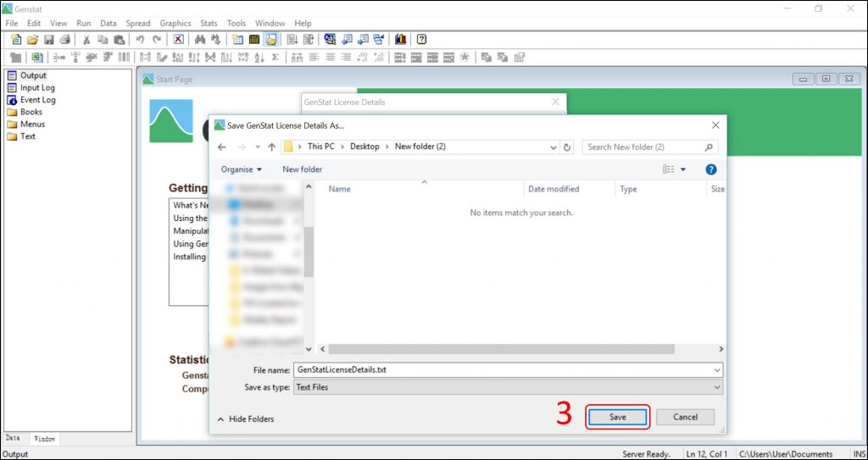Select Input Log in the left panel

(37, 87)
